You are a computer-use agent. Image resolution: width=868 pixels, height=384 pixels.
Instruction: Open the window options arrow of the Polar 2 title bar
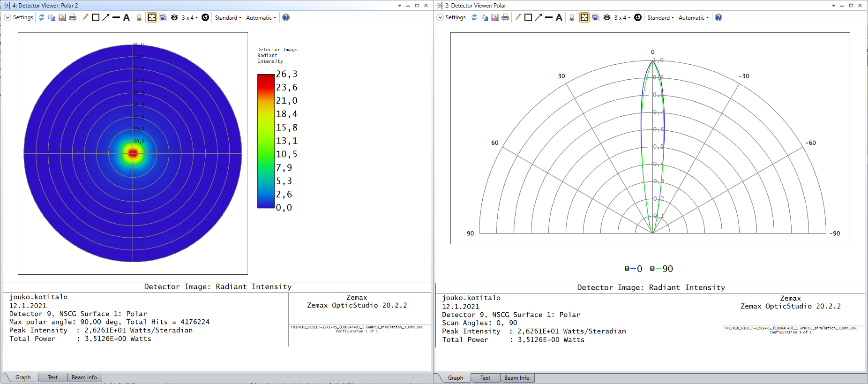399,6
